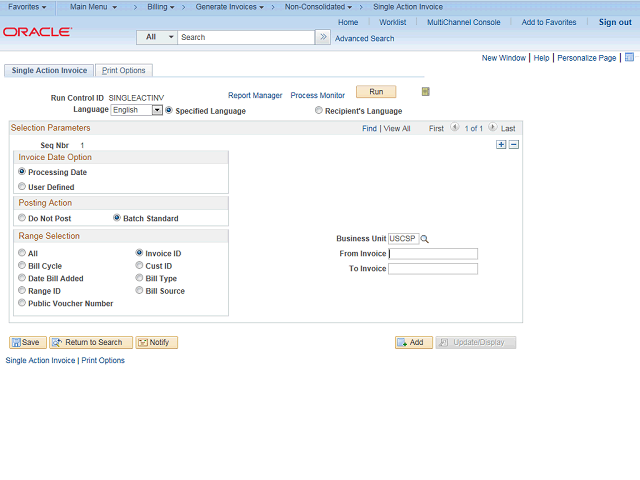Image resolution: width=640 pixels, height=480 pixels.
Task: Click the Oracle logo
Action: point(38,32)
